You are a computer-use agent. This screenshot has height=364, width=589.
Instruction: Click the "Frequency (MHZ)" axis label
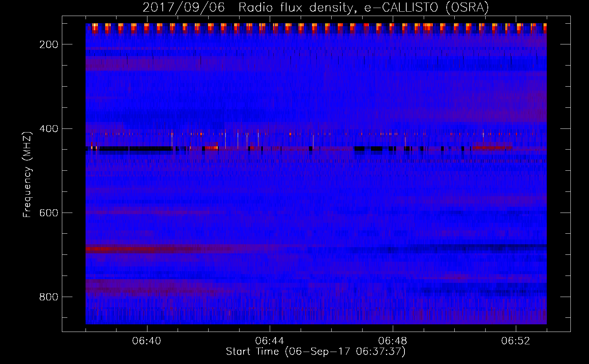(27, 174)
